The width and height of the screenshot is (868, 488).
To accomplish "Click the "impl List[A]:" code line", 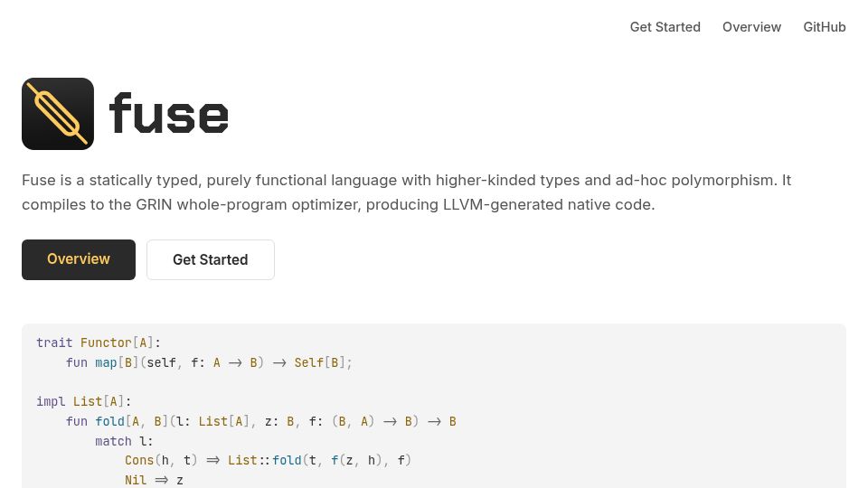I will 83,401.
